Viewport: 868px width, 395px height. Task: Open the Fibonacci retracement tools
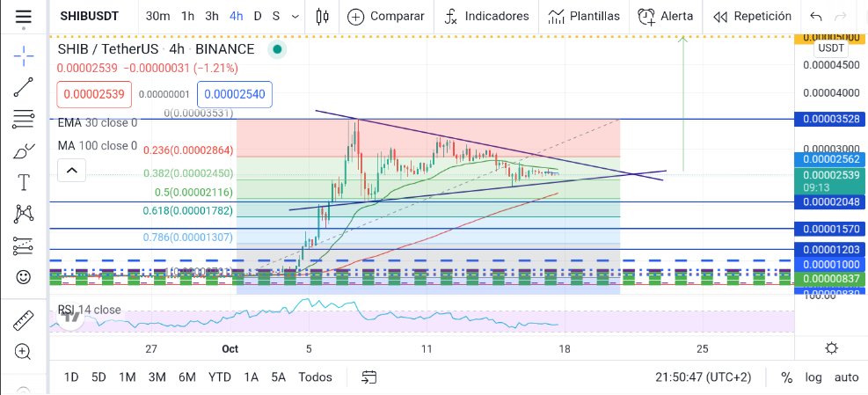point(23,119)
